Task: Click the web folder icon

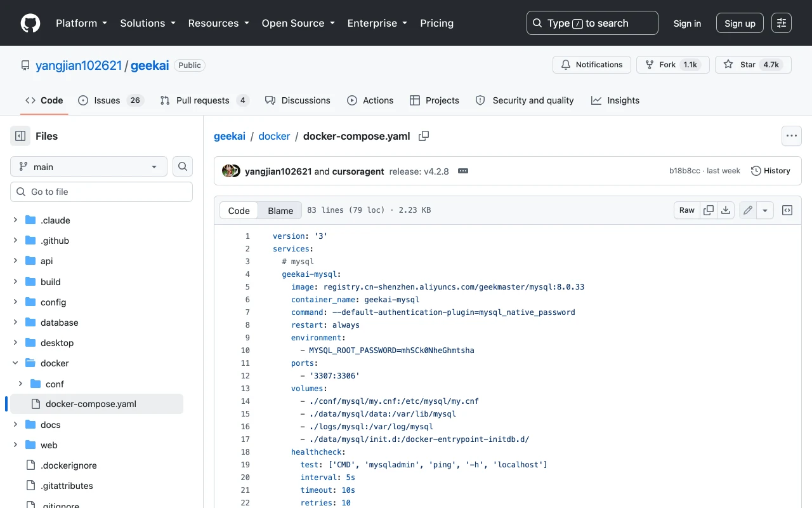Action: [x=30, y=445]
